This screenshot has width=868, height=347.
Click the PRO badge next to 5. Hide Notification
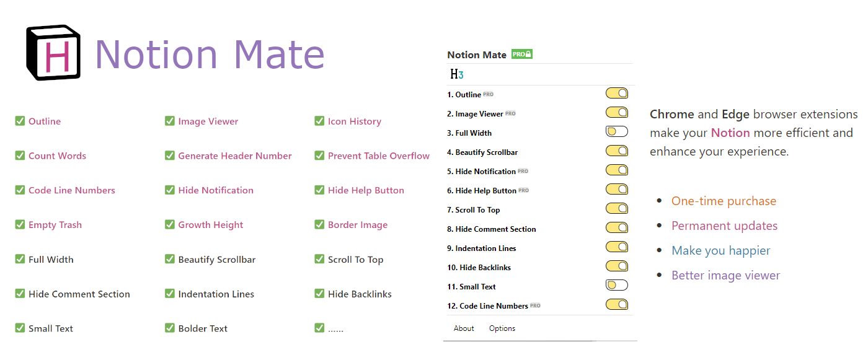[x=523, y=172]
